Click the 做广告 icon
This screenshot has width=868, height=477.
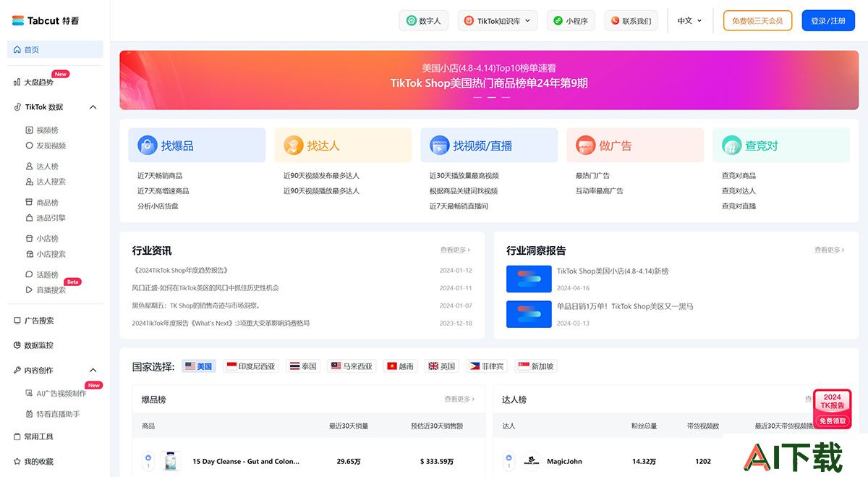[x=585, y=145]
